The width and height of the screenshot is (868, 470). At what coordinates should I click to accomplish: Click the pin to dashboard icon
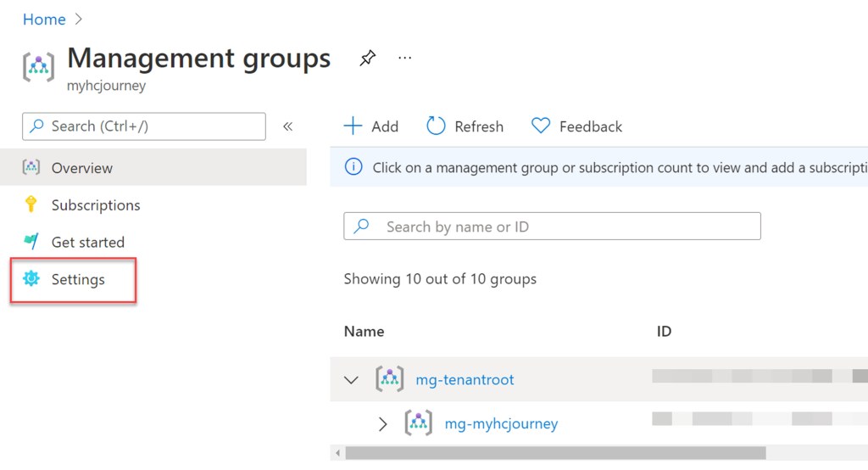click(367, 59)
